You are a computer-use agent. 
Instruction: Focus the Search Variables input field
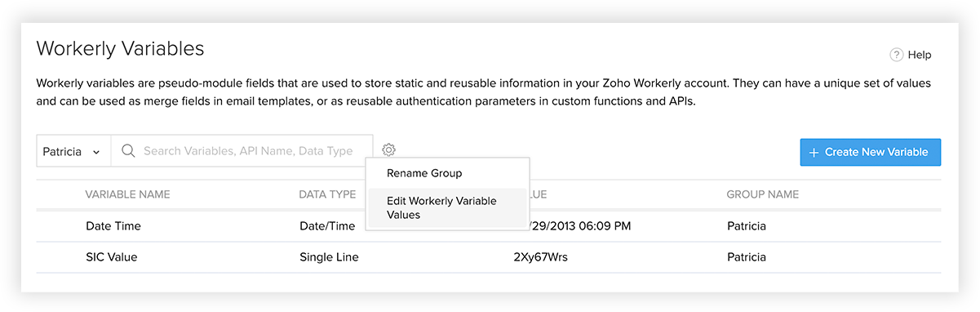coord(242,151)
